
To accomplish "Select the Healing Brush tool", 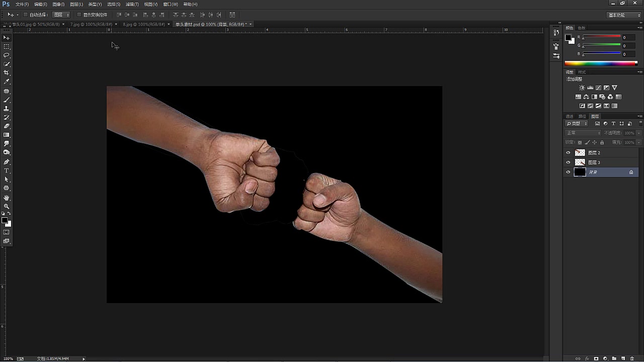I will (7, 91).
